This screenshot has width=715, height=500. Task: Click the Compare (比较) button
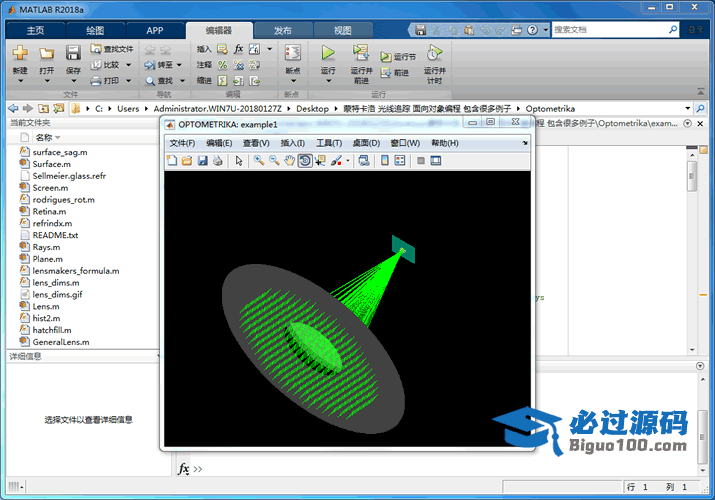[105, 65]
